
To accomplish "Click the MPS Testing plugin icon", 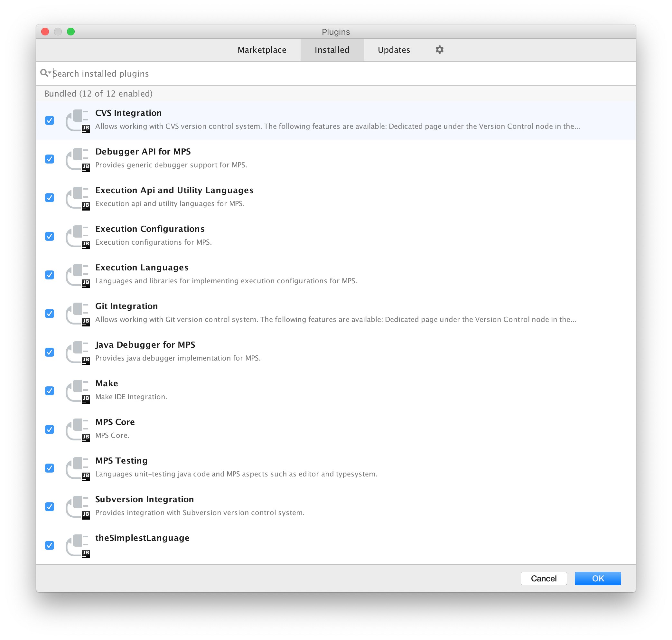I will (77, 468).
